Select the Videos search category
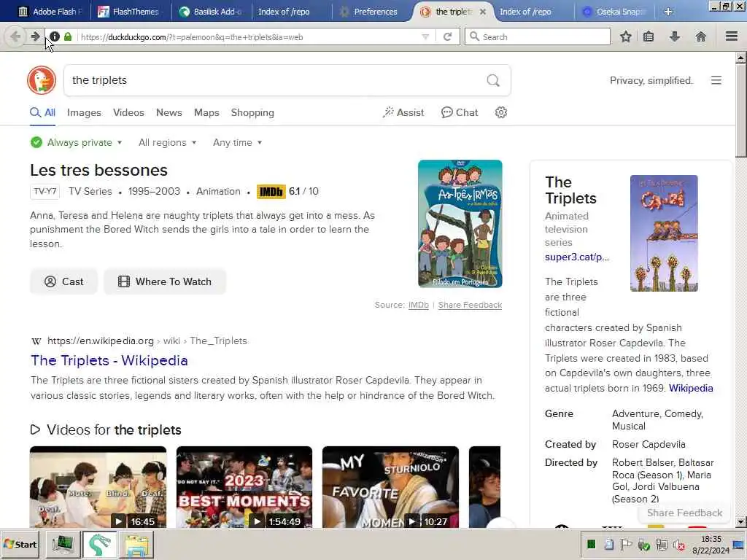747x560 pixels. 128,112
